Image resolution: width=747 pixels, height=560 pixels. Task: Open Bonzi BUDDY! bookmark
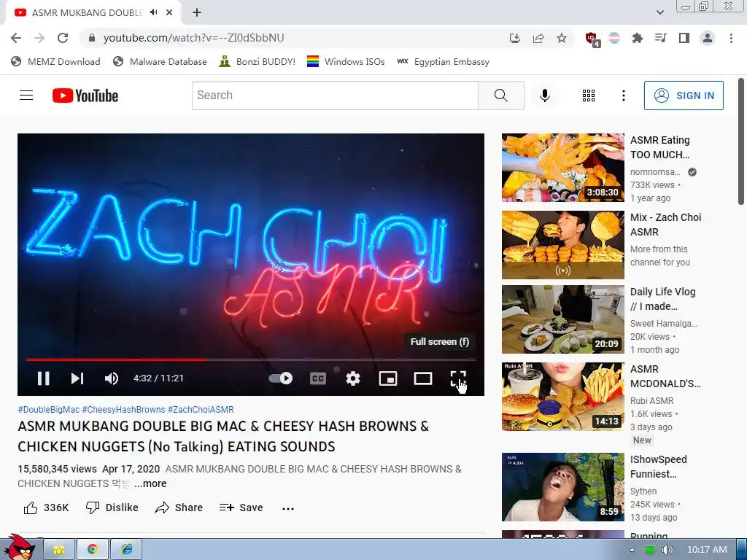click(257, 61)
